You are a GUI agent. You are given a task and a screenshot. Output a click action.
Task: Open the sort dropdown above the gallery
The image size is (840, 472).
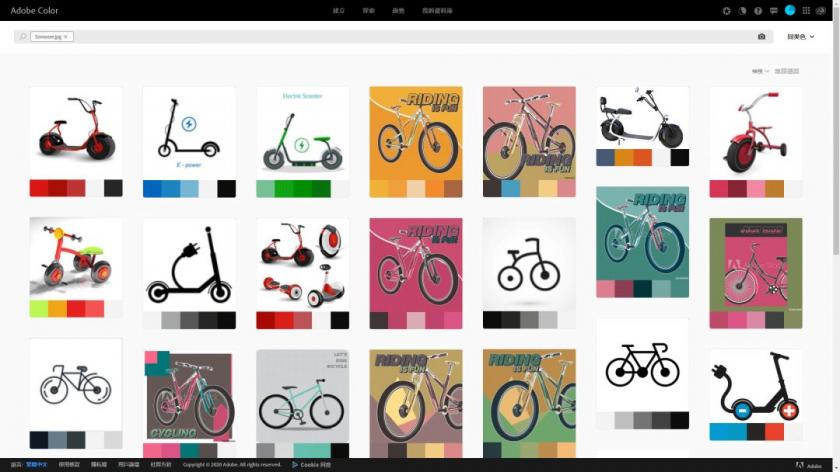point(761,71)
